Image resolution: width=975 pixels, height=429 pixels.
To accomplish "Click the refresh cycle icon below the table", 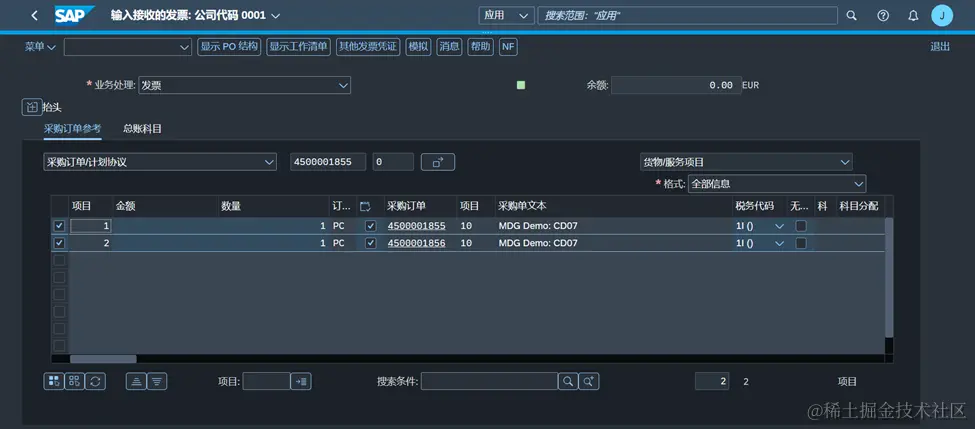I will 95,381.
